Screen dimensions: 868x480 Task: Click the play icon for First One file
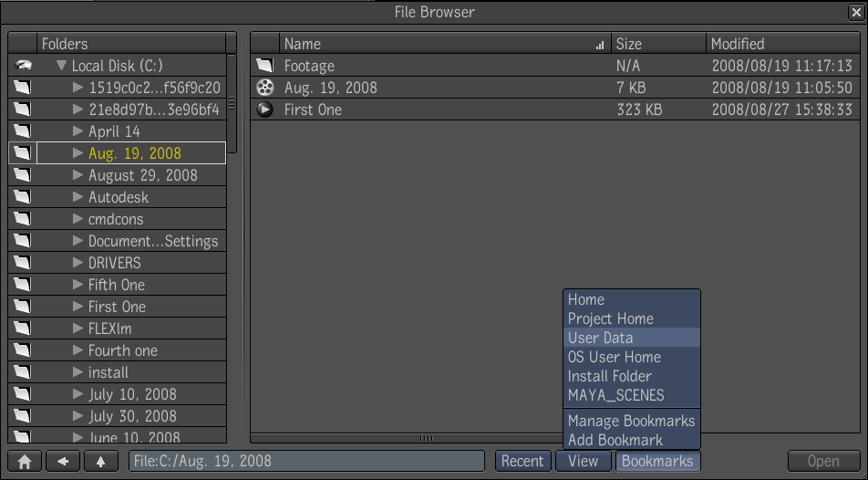(x=265, y=110)
